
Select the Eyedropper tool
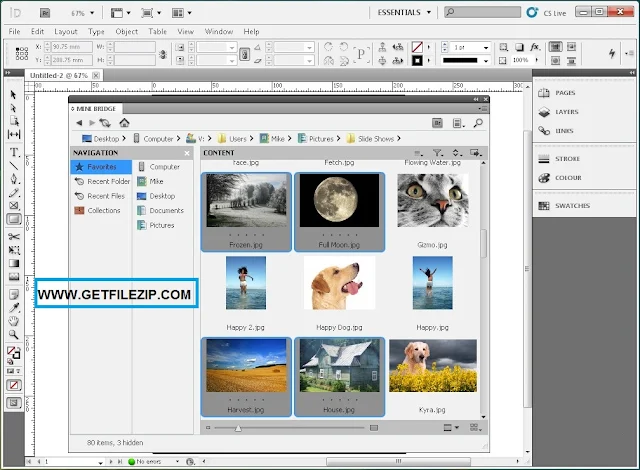[x=13, y=308]
